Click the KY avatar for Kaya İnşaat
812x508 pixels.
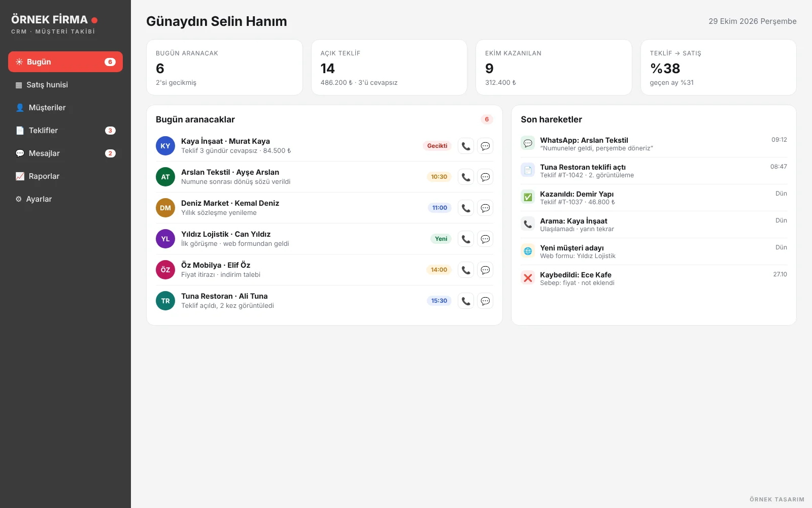[165, 146]
